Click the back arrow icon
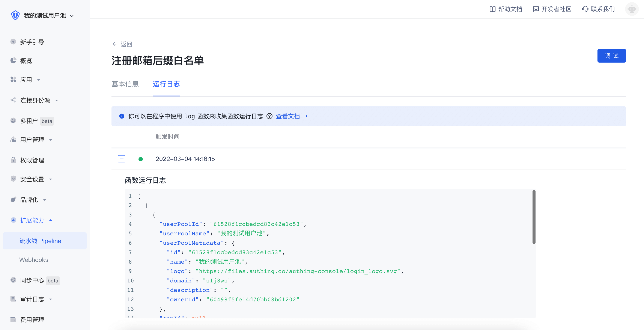 (114, 44)
